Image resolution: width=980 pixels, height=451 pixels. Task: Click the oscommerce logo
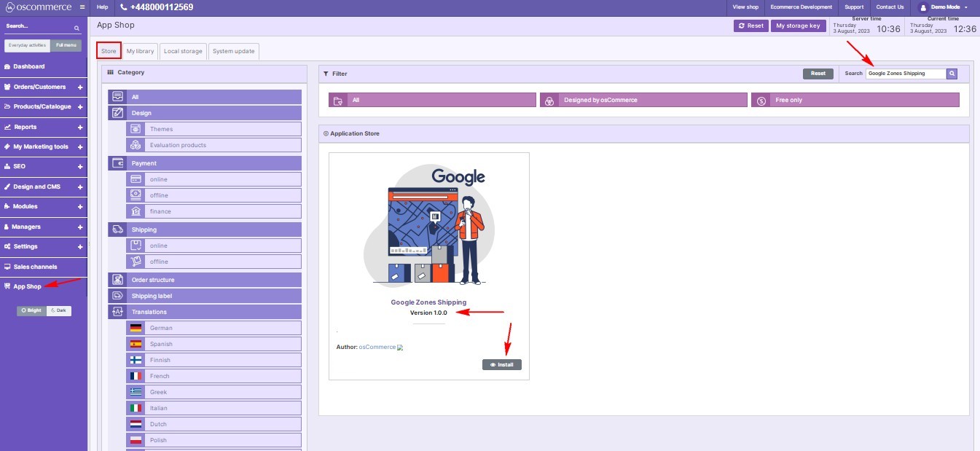(x=38, y=7)
